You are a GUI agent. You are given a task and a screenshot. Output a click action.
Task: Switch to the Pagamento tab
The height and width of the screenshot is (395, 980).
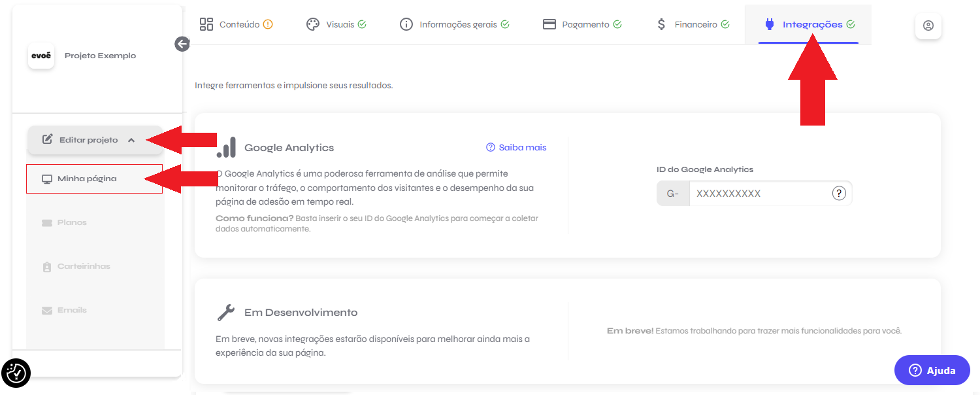tap(582, 25)
